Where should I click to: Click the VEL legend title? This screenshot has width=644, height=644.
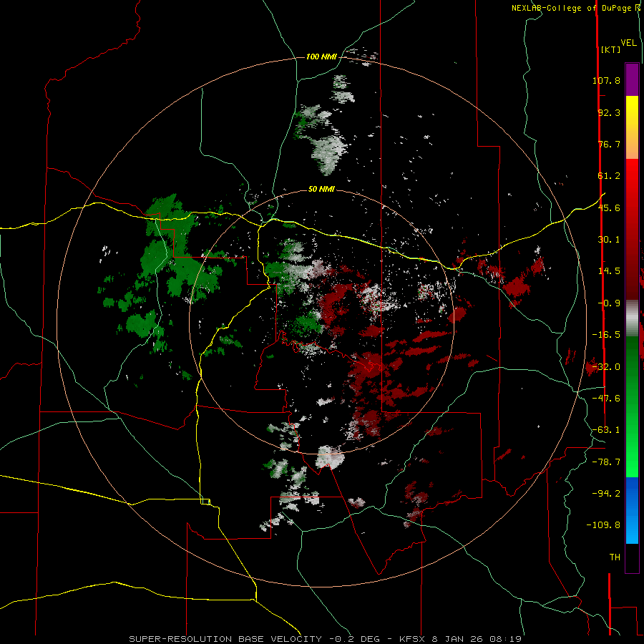tap(628, 43)
